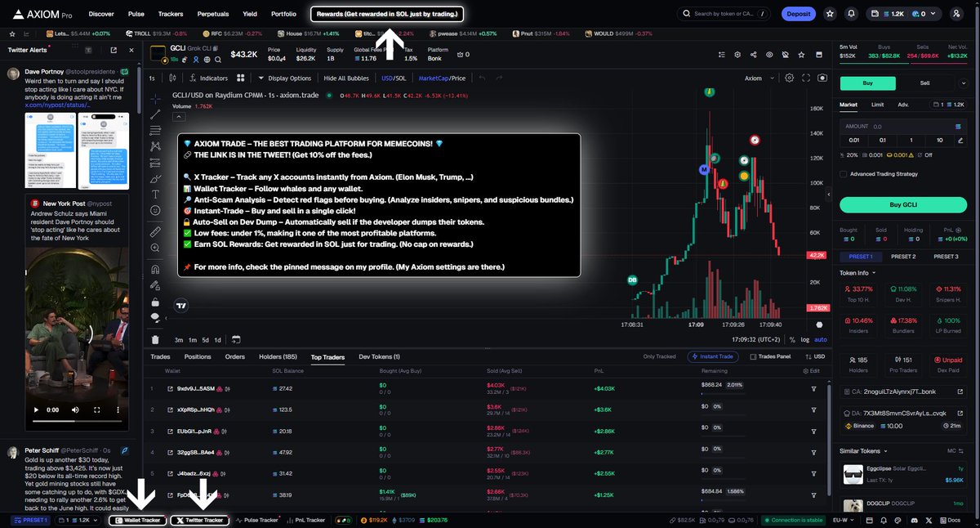
Task: Switch to the Limit order tab
Action: [x=877, y=105]
